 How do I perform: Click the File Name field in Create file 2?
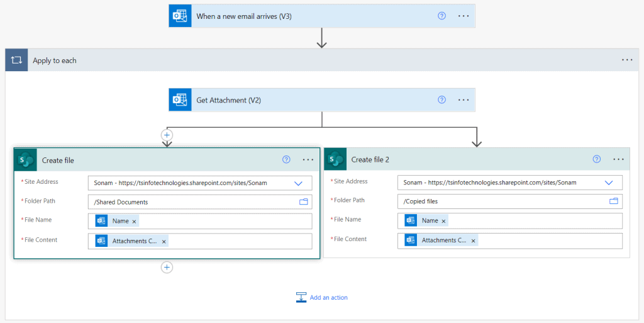click(x=509, y=220)
